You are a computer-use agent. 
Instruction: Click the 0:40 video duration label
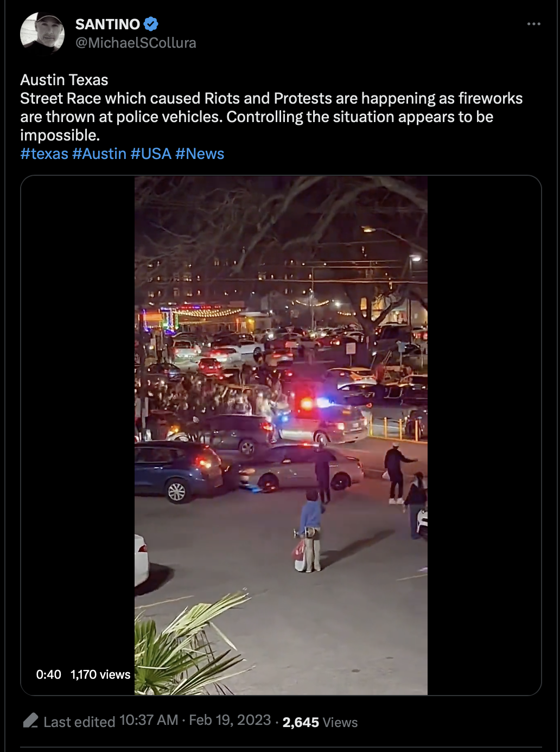tap(49, 674)
